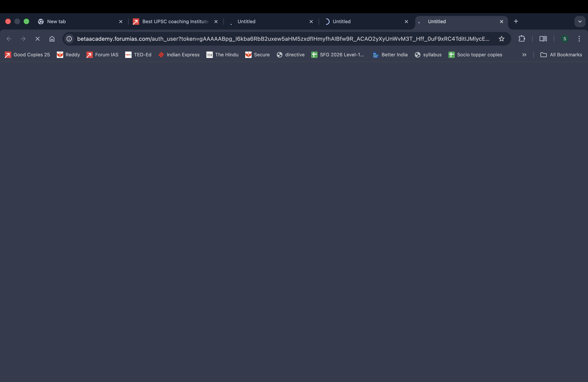588x382 pixels.
Task: Open the Indian Express bookmark
Action: (x=179, y=55)
